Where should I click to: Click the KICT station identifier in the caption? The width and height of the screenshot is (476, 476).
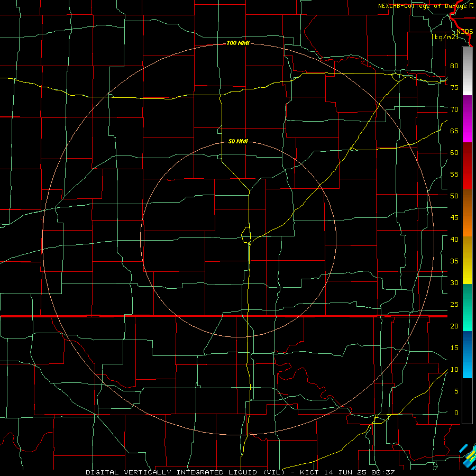(x=310, y=472)
